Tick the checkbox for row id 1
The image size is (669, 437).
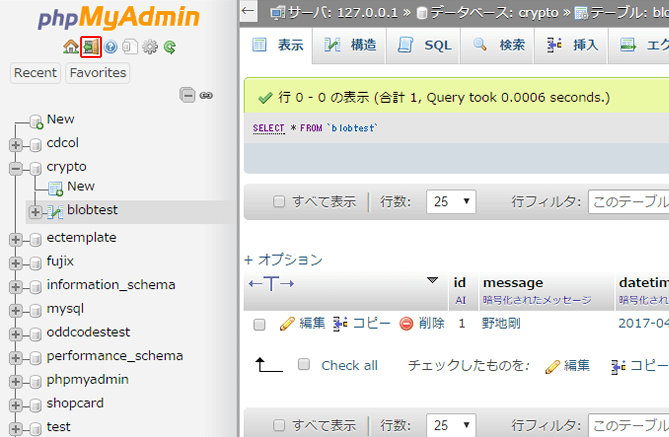pos(260,324)
